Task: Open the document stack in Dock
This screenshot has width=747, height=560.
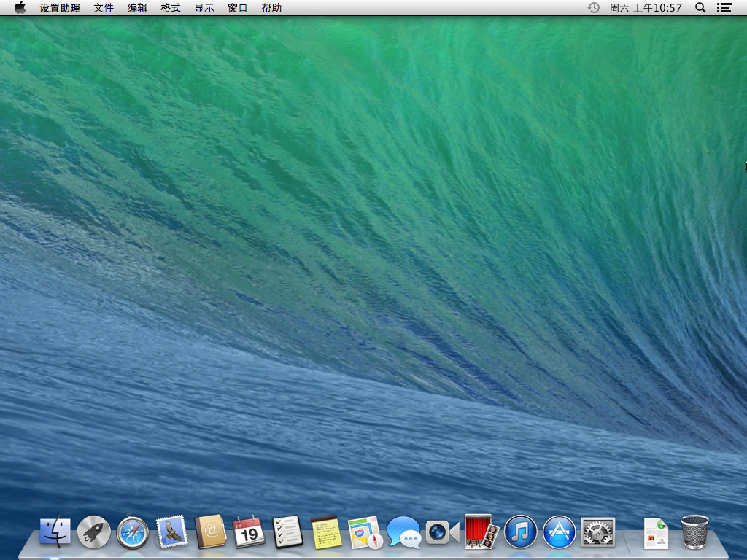Action: [x=656, y=533]
